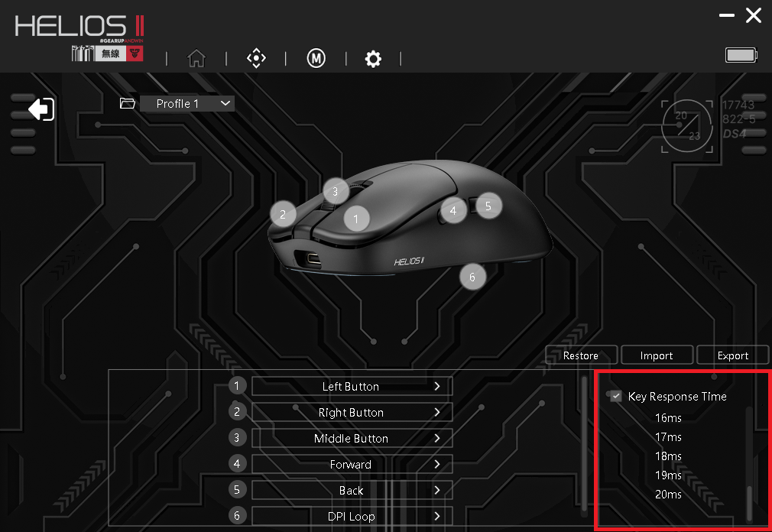The width and height of the screenshot is (772, 532).
Task: Minimize the Helios II window
Action: click(x=727, y=15)
